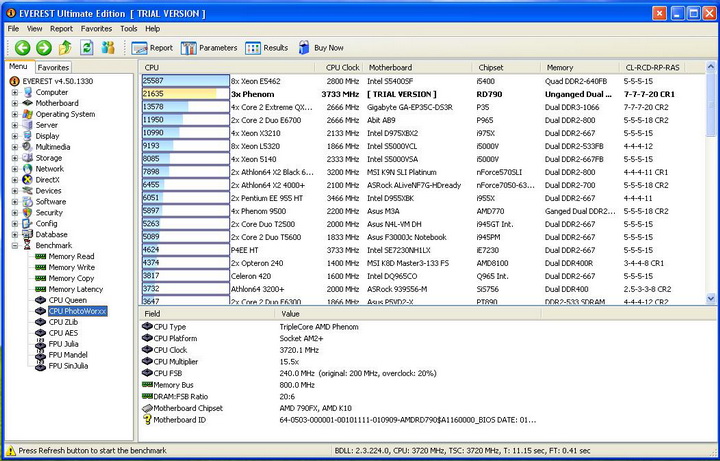Image resolution: width=720 pixels, height=461 pixels.
Task: Open the Favorites menu
Action: coord(96,28)
